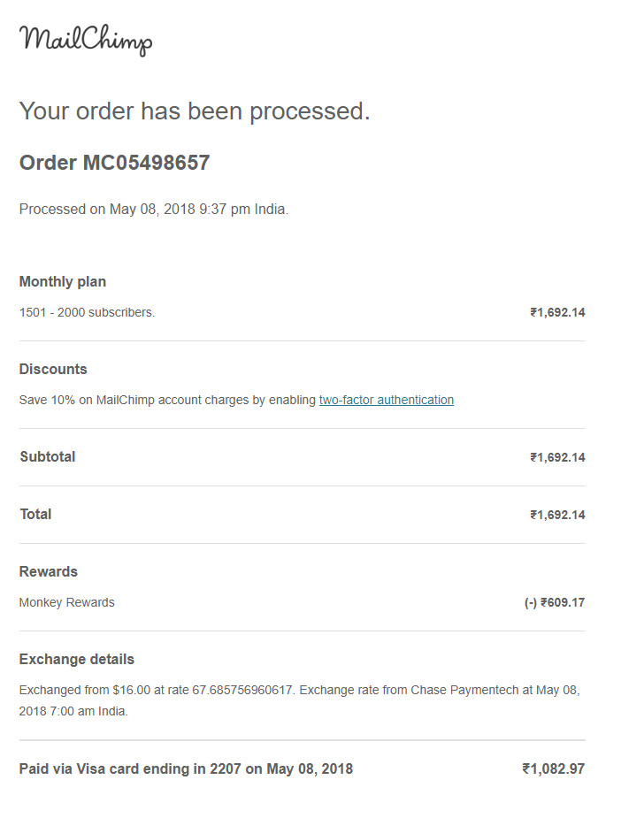Click the exchange rate description paragraph
This screenshot has height=818, width=644.
[300, 700]
